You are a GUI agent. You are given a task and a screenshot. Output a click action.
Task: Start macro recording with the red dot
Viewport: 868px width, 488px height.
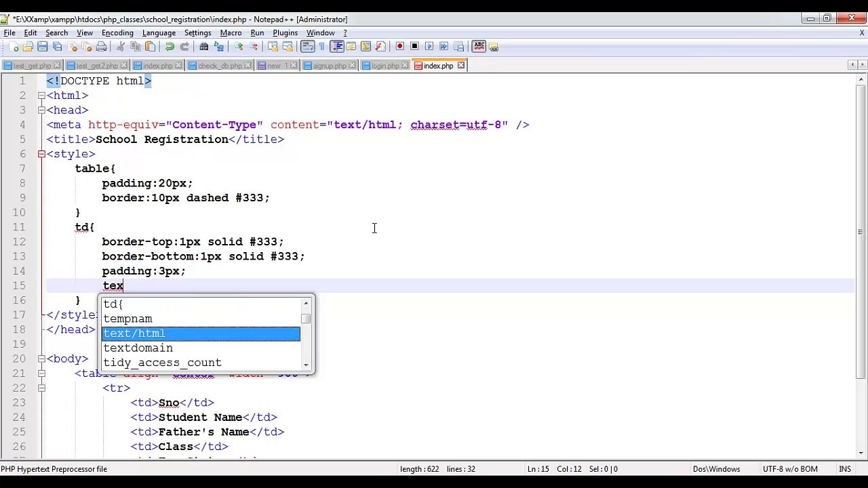click(400, 47)
